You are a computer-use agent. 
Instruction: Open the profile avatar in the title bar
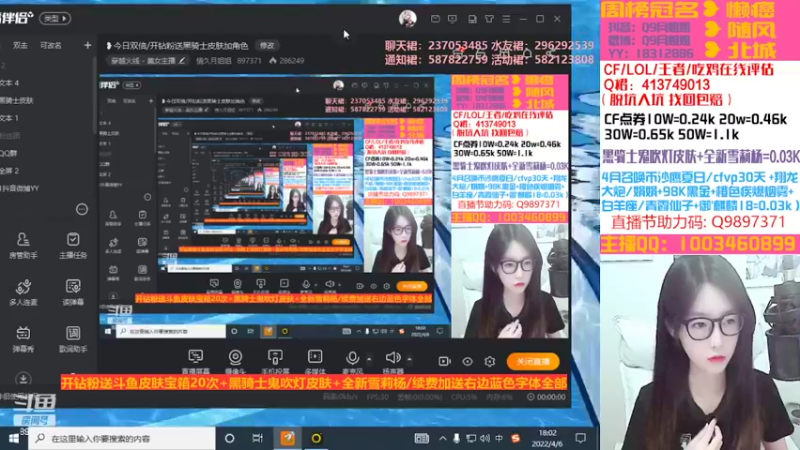[408, 18]
